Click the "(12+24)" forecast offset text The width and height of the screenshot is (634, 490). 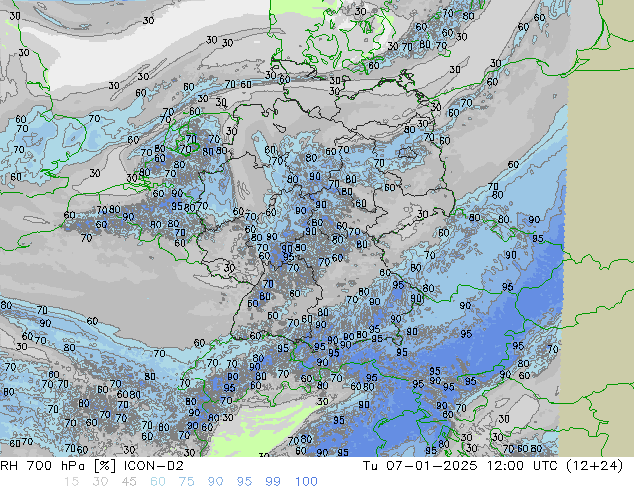(x=594, y=466)
